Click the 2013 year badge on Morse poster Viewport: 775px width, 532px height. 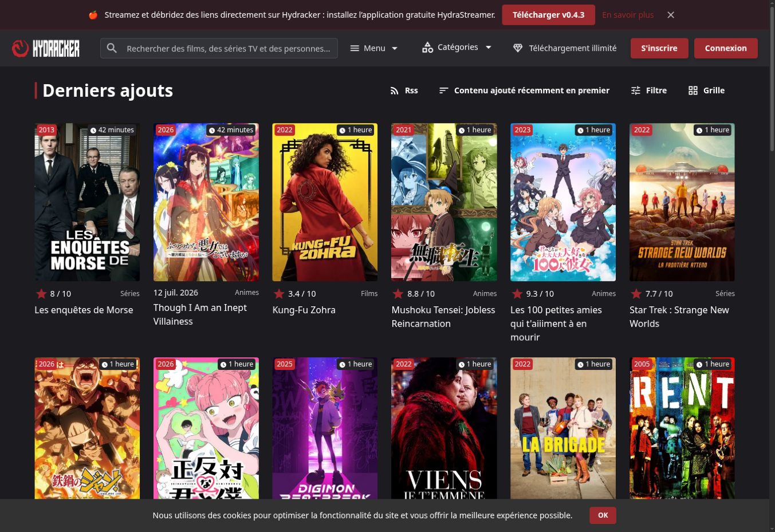point(46,130)
